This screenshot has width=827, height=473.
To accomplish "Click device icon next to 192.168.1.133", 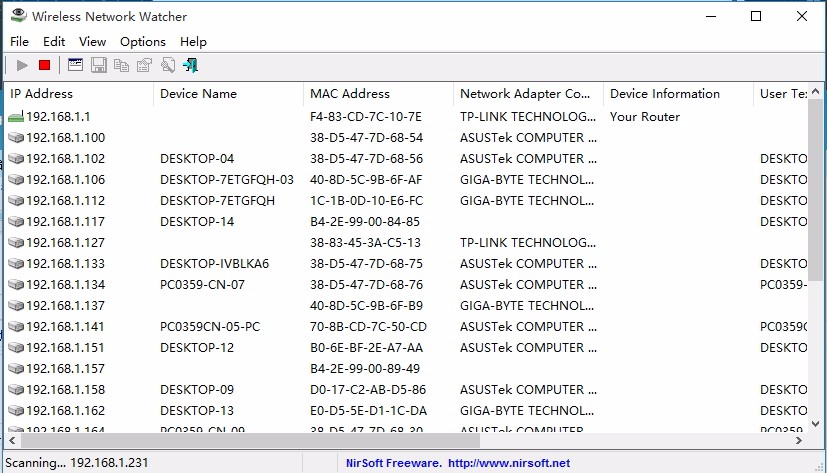I will (16, 264).
